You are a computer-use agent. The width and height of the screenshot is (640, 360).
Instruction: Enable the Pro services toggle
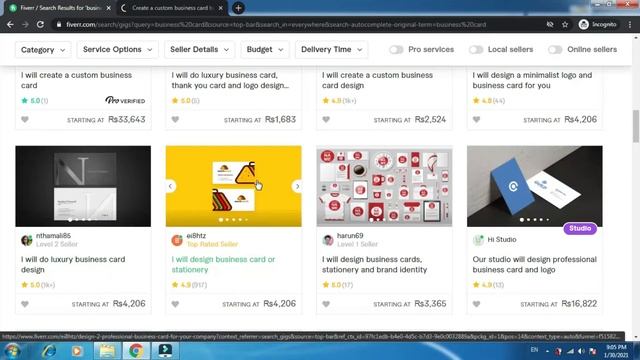(x=396, y=49)
